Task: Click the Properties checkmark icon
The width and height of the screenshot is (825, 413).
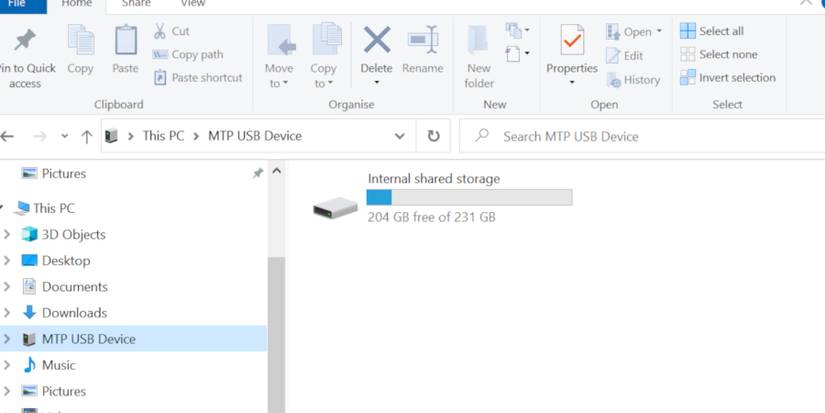Action: [572, 40]
